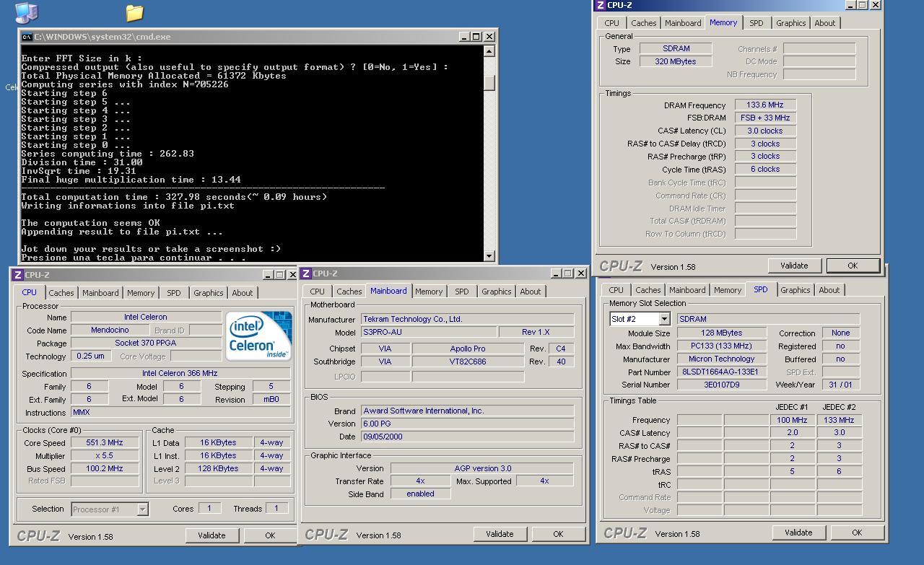Click the Z icon of the CPU-Z Mainboard window
The width and height of the screenshot is (924, 565).
point(307,273)
